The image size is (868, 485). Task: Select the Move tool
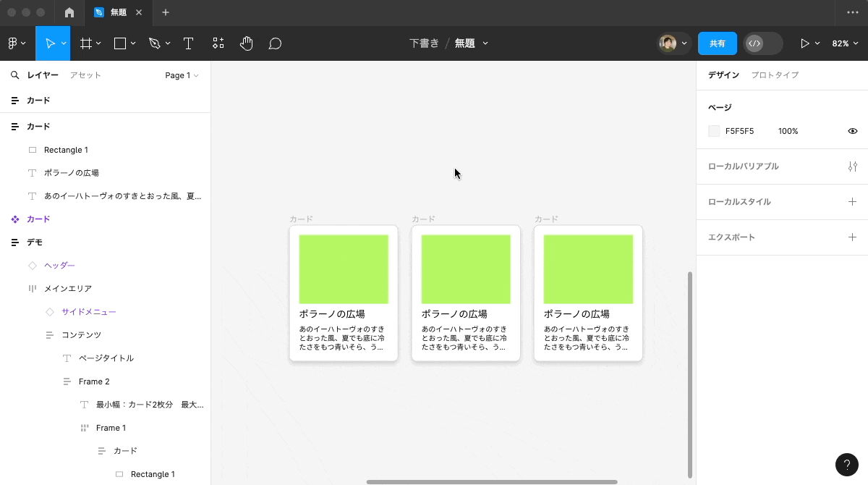click(51, 43)
